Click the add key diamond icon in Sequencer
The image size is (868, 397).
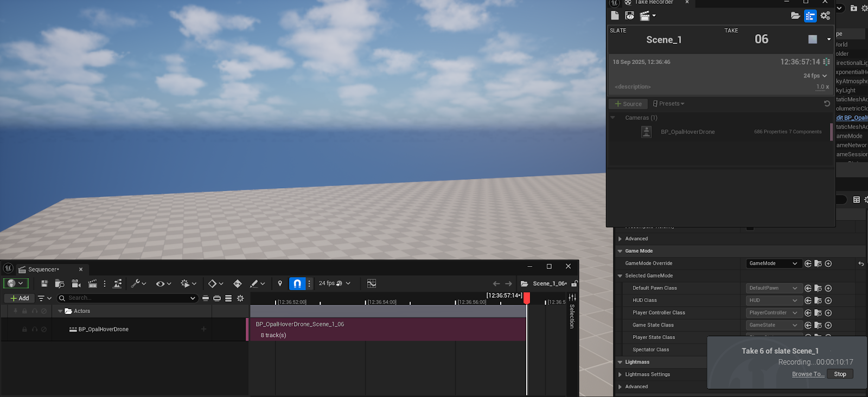pos(237,284)
